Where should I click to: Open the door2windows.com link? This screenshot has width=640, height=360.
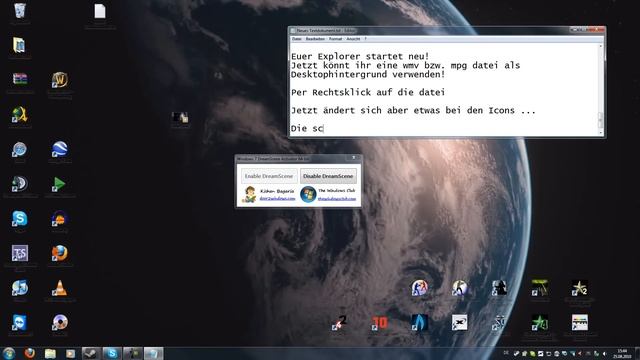[277, 198]
